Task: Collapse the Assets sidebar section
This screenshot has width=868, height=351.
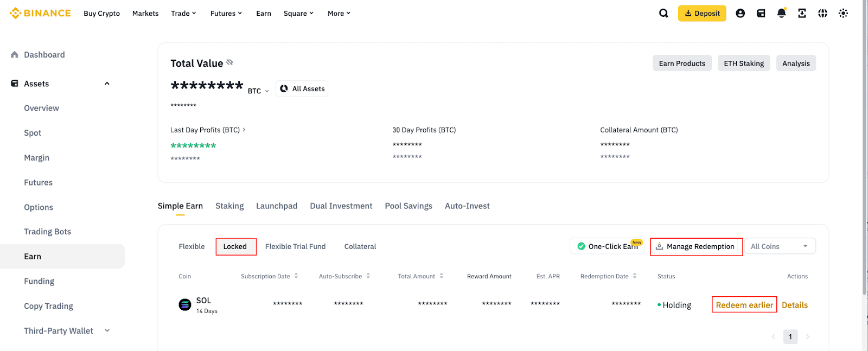Action: (x=107, y=84)
